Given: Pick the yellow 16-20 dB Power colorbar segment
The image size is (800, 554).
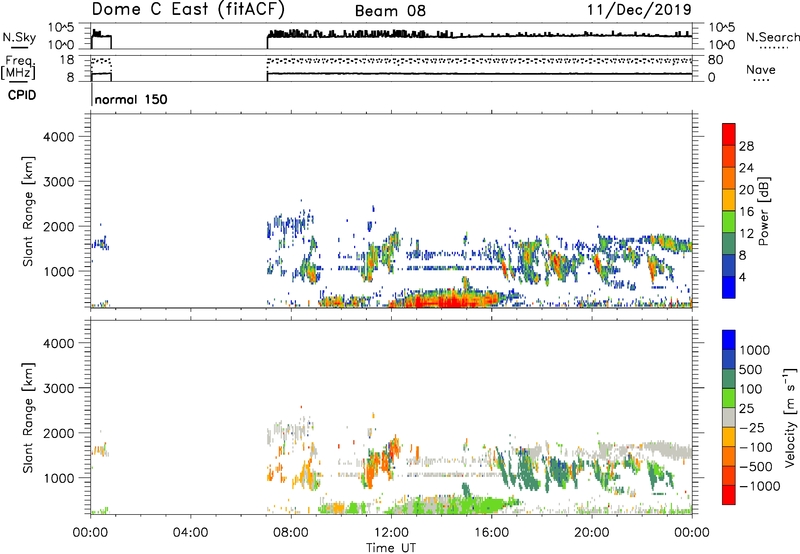Looking at the screenshot, I should tap(729, 200).
